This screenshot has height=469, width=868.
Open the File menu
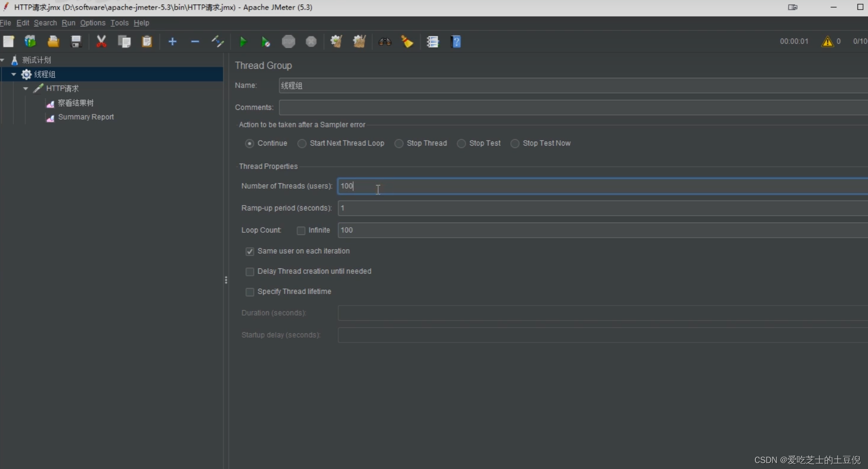pos(5,23)
